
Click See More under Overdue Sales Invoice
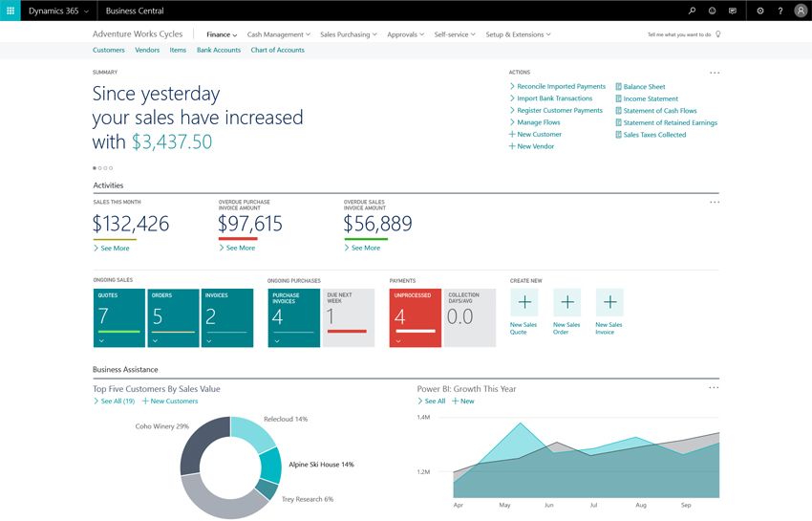tap(362, 248)
